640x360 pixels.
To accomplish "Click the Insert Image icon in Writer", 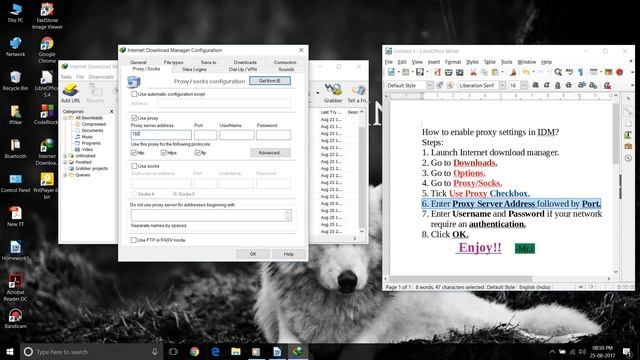I will (609, 72).
